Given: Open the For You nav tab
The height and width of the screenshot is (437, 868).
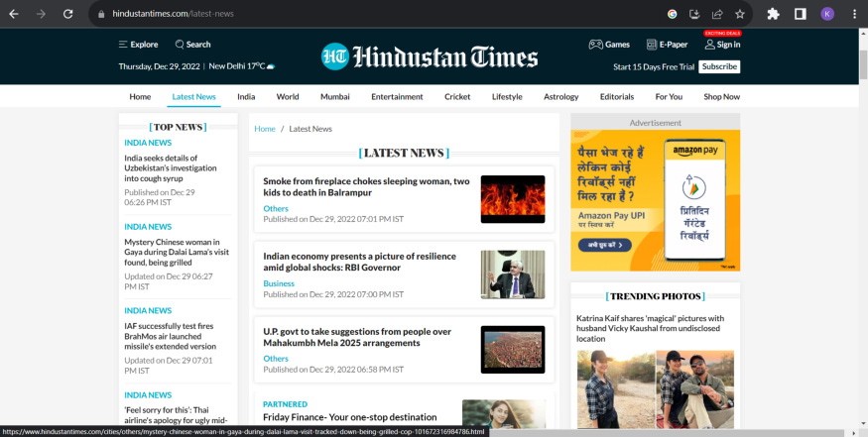Looking at the screenshot, I should pos(669,96).
